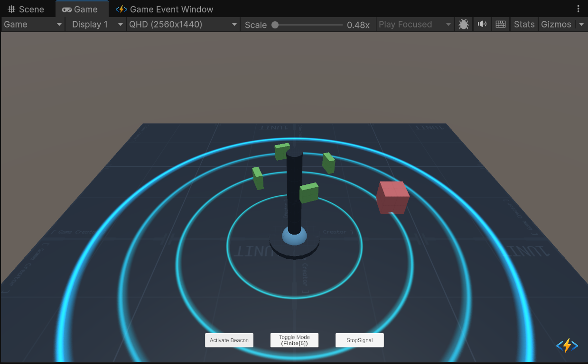Screen dimensions: 588x364
Task: Open the Game view mode dropdown
Action: (33, 25)
